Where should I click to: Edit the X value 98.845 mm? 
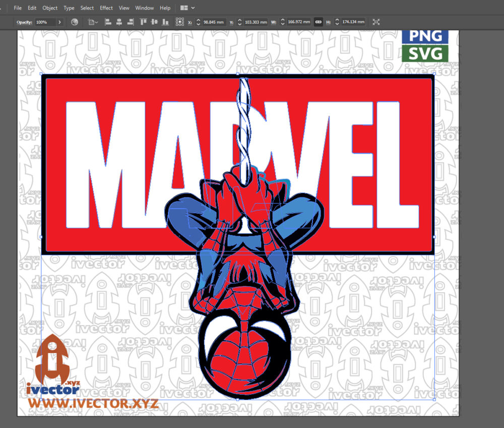(x=213, y=22)
